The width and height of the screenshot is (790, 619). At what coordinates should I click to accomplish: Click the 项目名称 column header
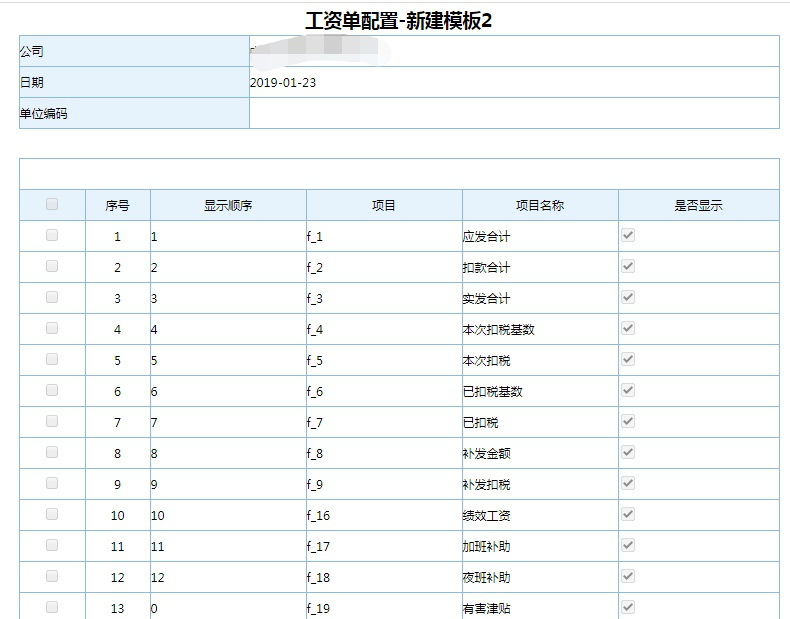point(540,206)
